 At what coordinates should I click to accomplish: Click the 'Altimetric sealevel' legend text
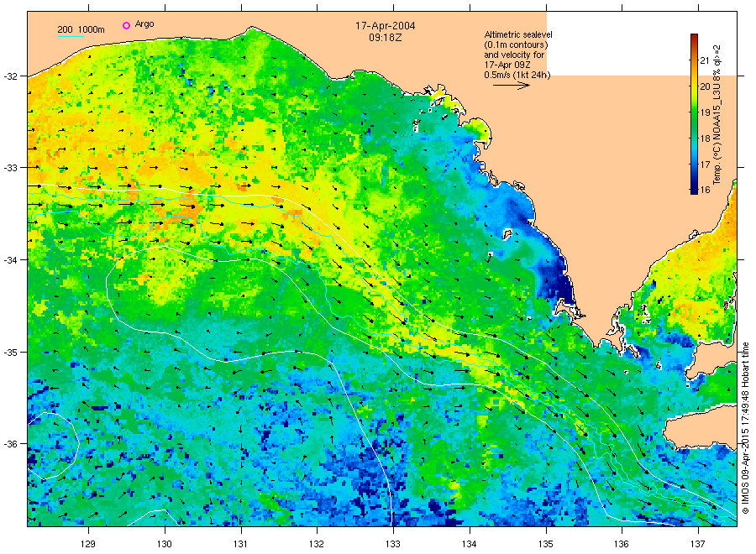(517, 34)
